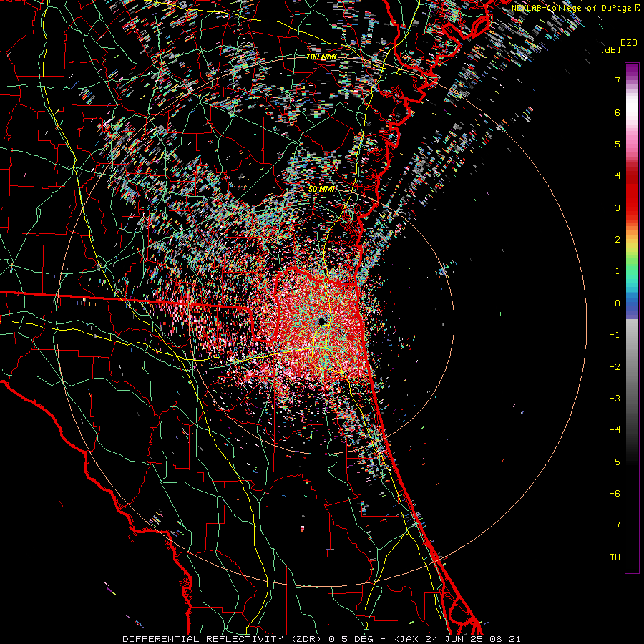Image resolution: width=644 pixels, height=644 pixels.
Task: Click the black radar site dot at center
Action: (x=323, y=321)
